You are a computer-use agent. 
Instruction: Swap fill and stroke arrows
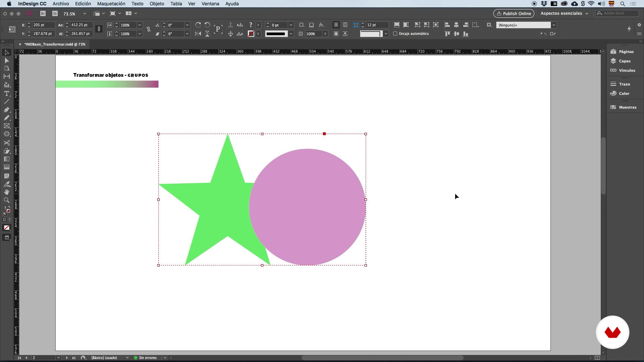(9, 207)
